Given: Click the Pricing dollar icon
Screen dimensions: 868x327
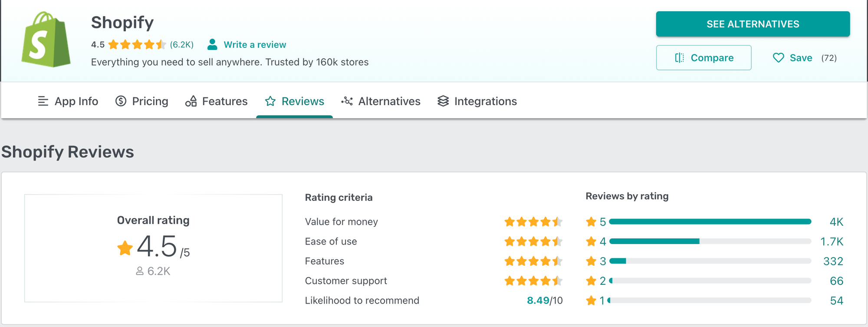Looking at the screenshot, I should pyautogui.click(x=120, y=101).
